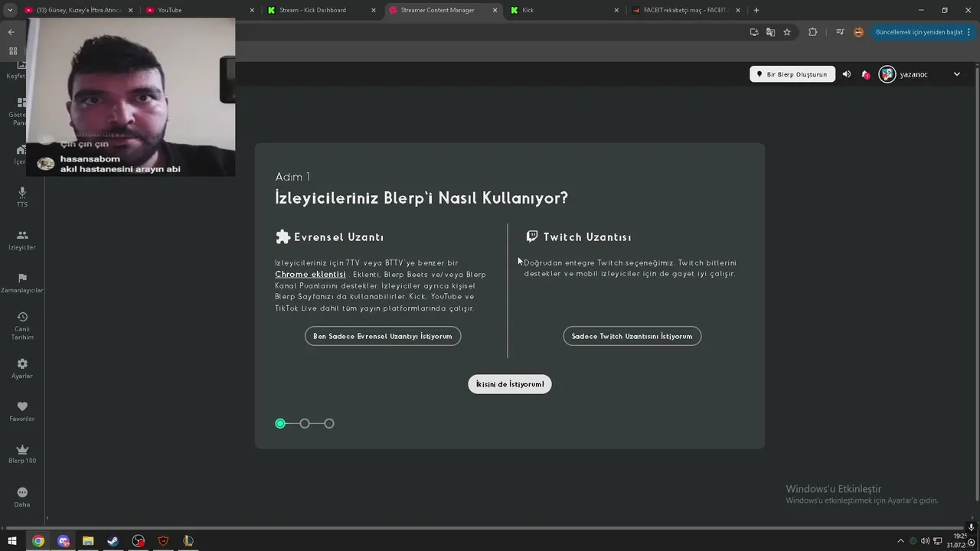This screenshot has width=980, height=551.
Task: Select the second onboarding step dot
Action: 305,423
